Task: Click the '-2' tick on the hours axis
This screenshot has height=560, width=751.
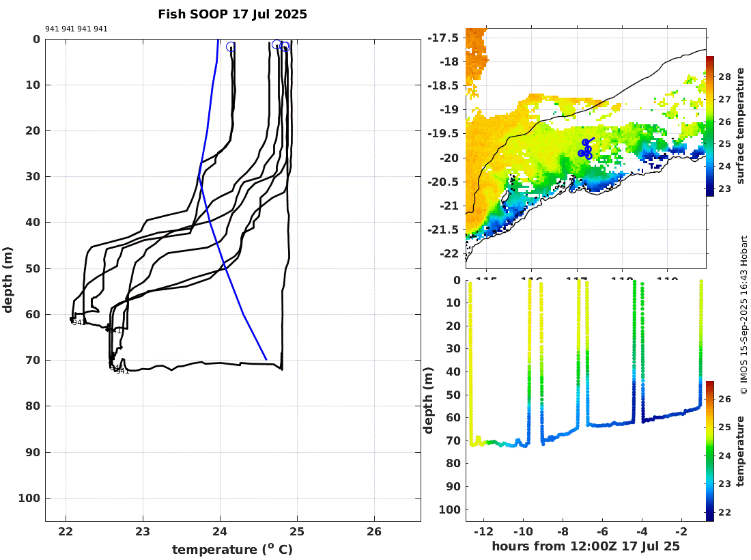Action: point(681,531)
